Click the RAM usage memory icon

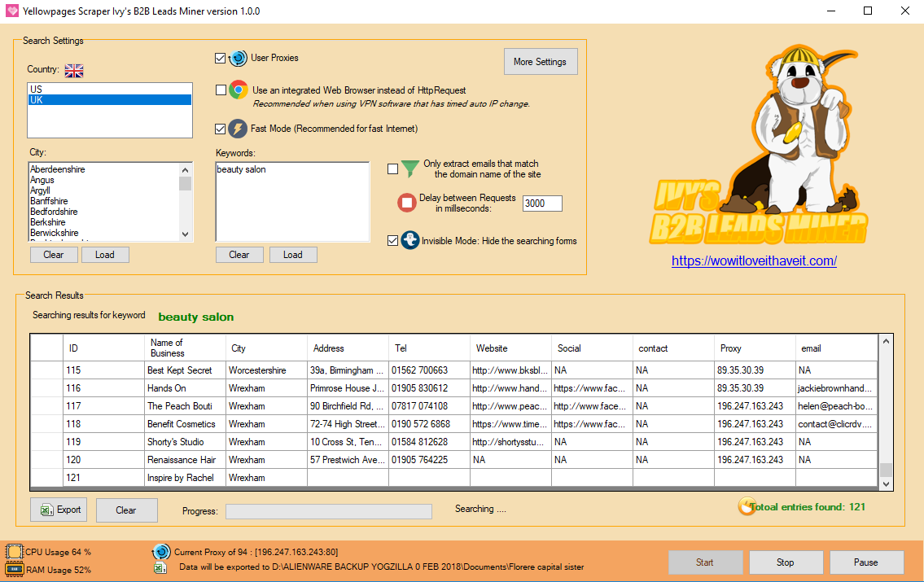pos(14,570)
